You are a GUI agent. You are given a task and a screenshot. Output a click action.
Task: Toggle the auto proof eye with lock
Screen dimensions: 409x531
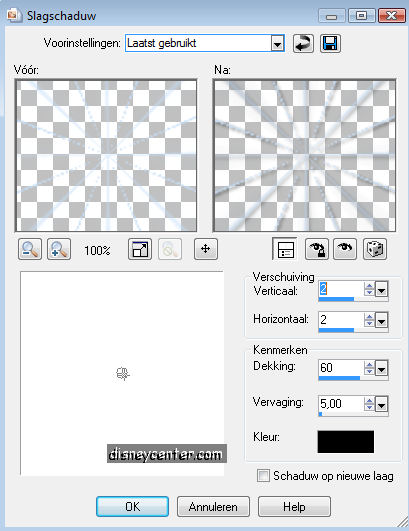tap(317, 249)
